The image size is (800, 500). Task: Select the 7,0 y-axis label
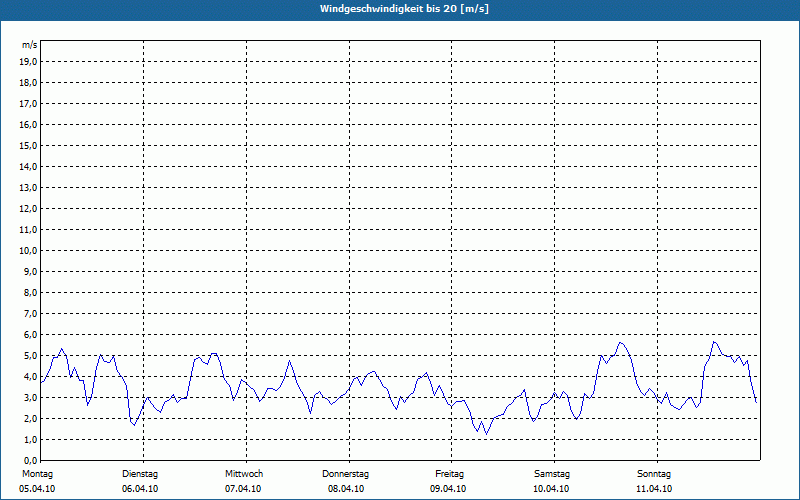pos(30,313)
